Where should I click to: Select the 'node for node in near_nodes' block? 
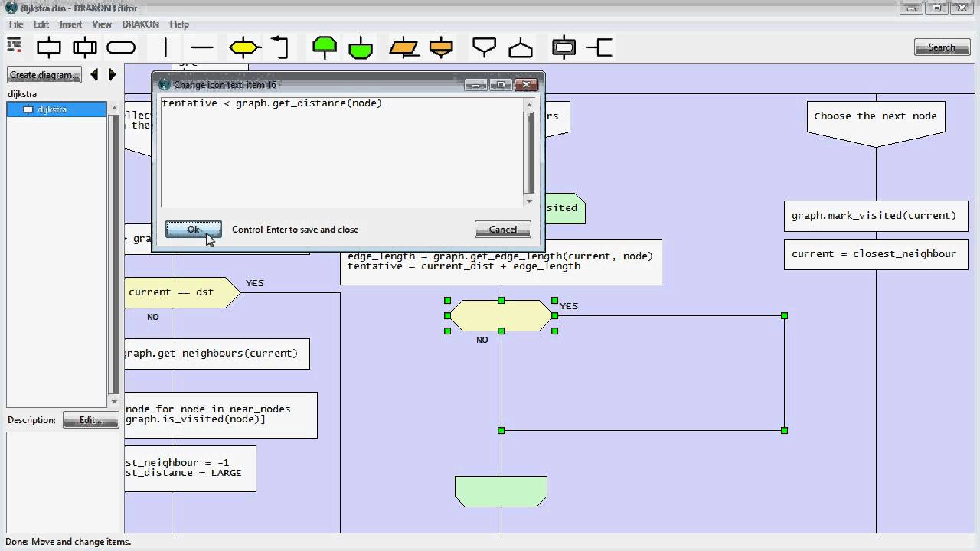220,415
